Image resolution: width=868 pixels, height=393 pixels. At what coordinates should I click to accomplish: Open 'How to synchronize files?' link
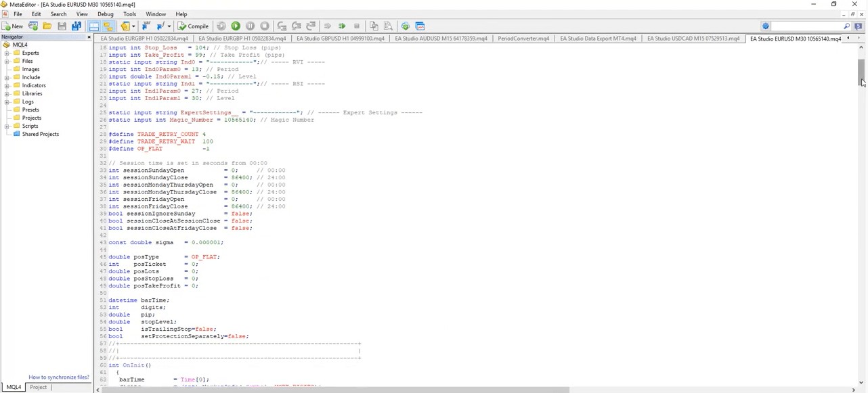pos(58,377)
